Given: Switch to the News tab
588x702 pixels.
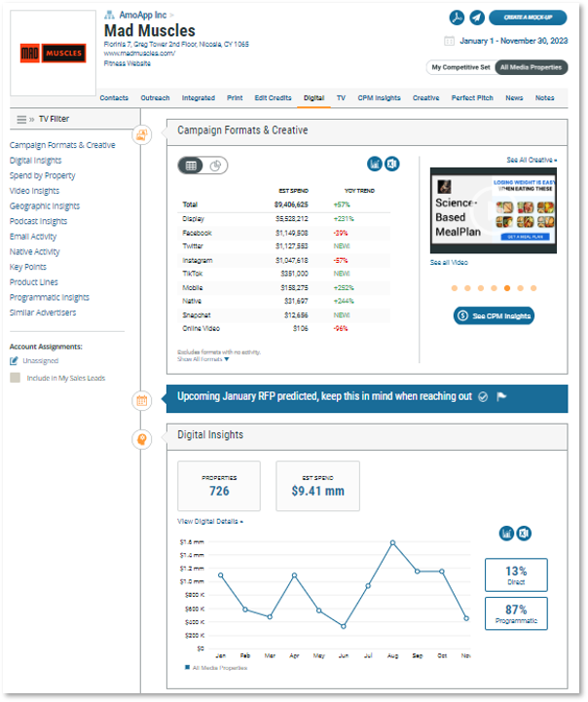Looking at the screenshot, I should [514, 98].
